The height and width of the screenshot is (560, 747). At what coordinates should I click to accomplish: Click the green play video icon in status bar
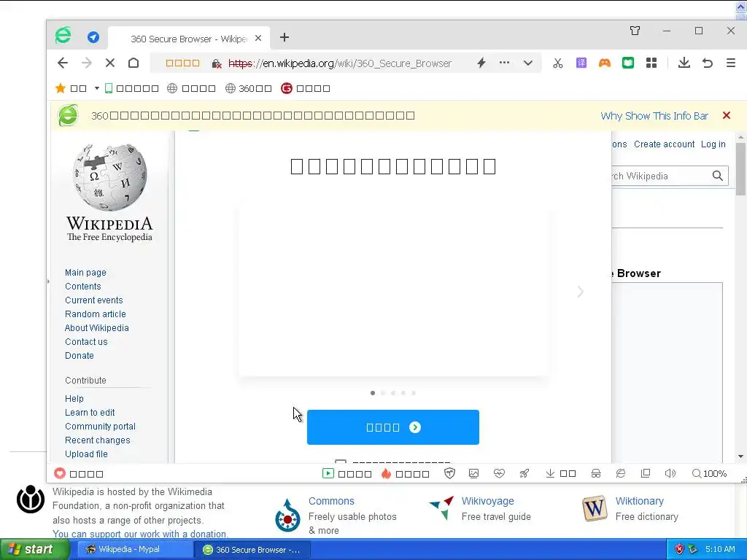pyautogui.click(x=328, y=473)
